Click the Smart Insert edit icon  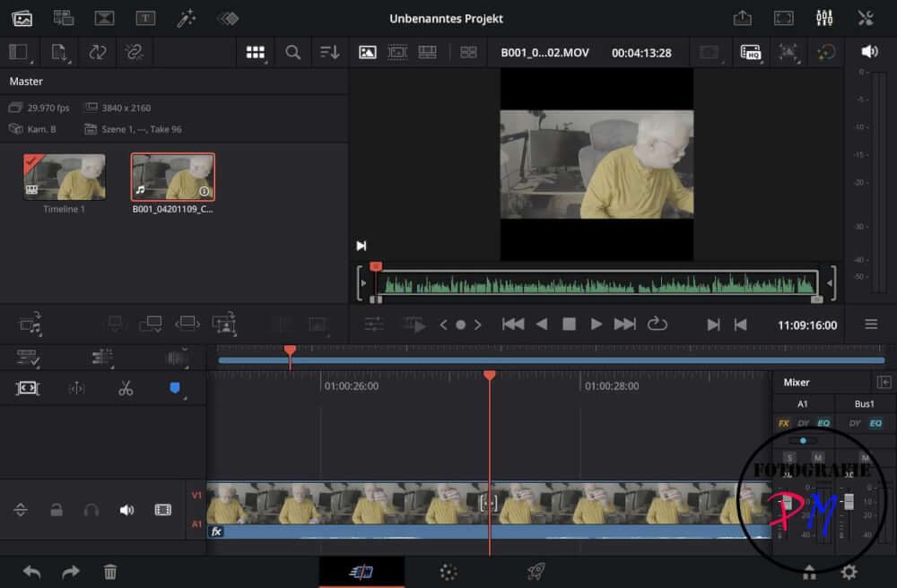click(115, 324)
